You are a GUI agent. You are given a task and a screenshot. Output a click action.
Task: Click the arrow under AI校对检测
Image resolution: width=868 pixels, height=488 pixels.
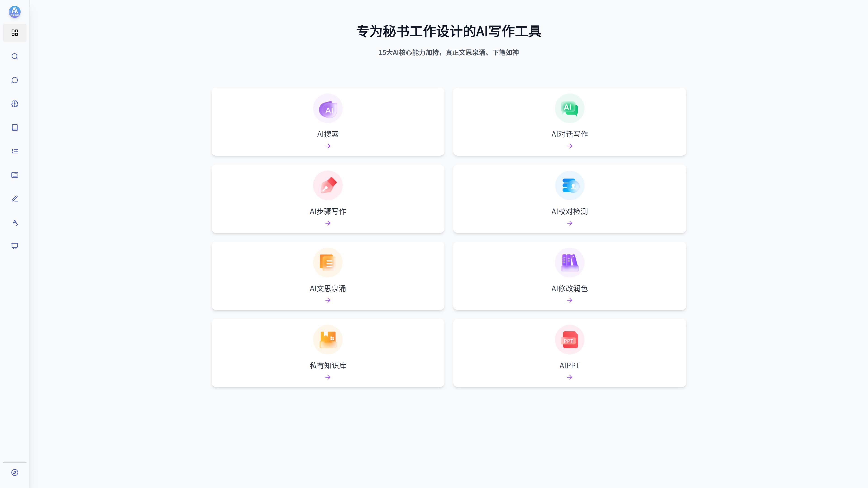coord(569,223)
